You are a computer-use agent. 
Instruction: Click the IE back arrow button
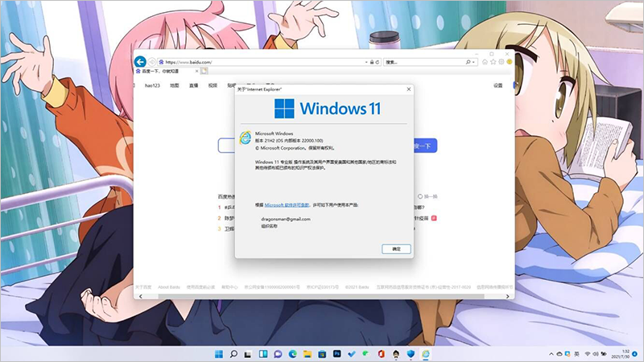139,62
